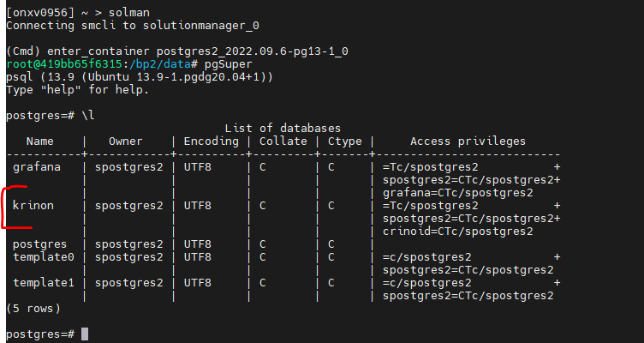Viewport: 644px width, 343px height.
Task: Click the "Name" column header
Action: 40,141
